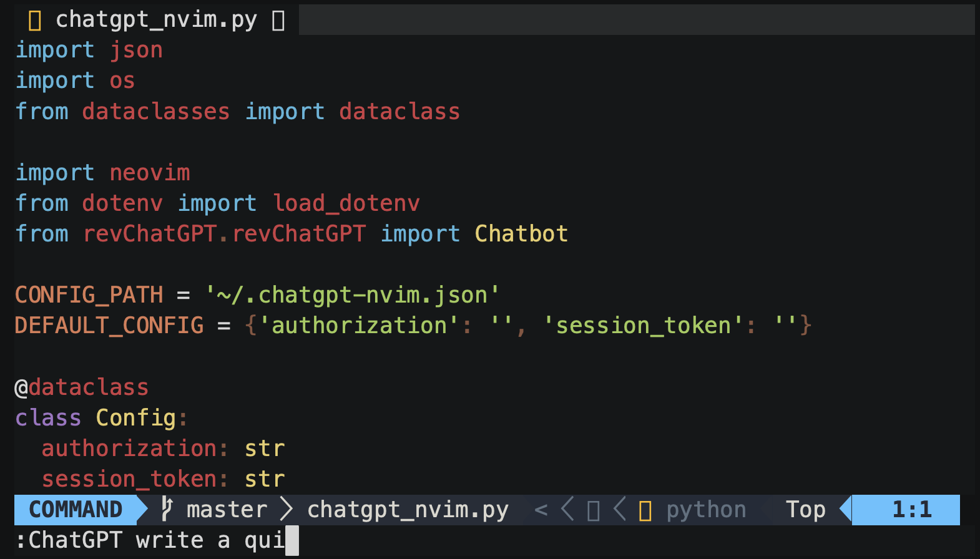
Task: Place the cursor on the @dataclass decorator
Action: pos(82,387)
